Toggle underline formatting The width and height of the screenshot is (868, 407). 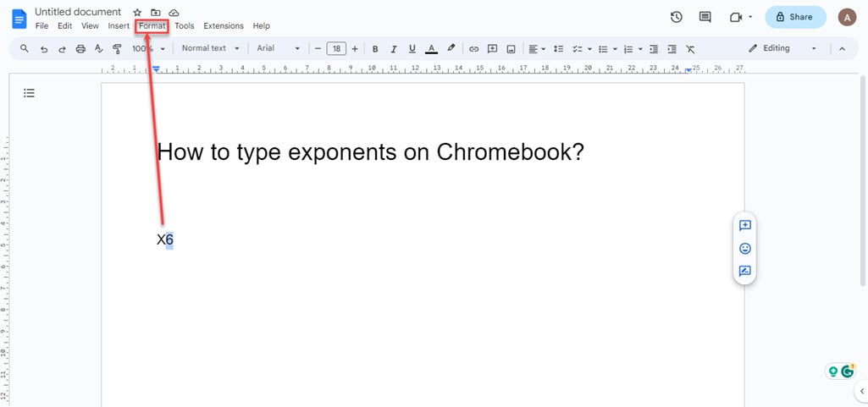[412, 49]
